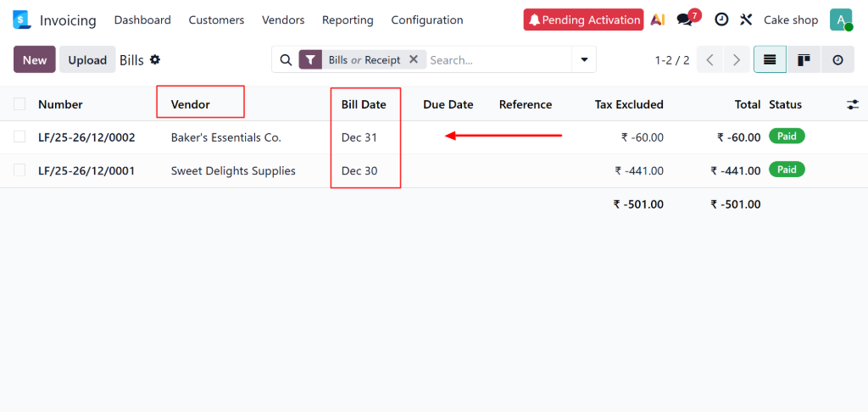868x412 pixels.
Task: Tick the select-all checkbox in the header
Action: click(x=19, y=104)
